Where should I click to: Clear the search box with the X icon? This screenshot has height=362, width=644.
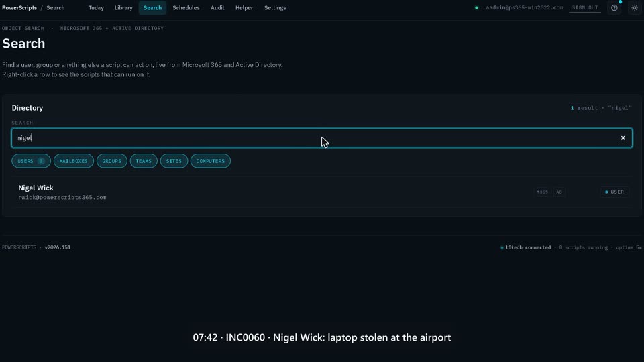(623, 138)
